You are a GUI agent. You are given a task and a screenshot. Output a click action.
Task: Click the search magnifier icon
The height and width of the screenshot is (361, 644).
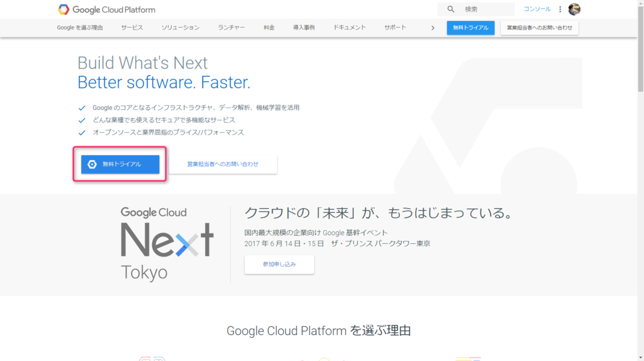(450, 9)
